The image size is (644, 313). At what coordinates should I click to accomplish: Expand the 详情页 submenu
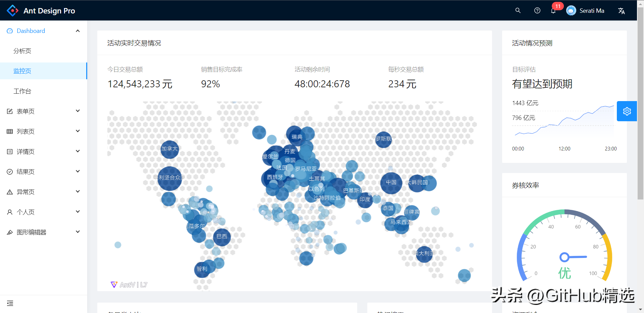tap(44, 151)
